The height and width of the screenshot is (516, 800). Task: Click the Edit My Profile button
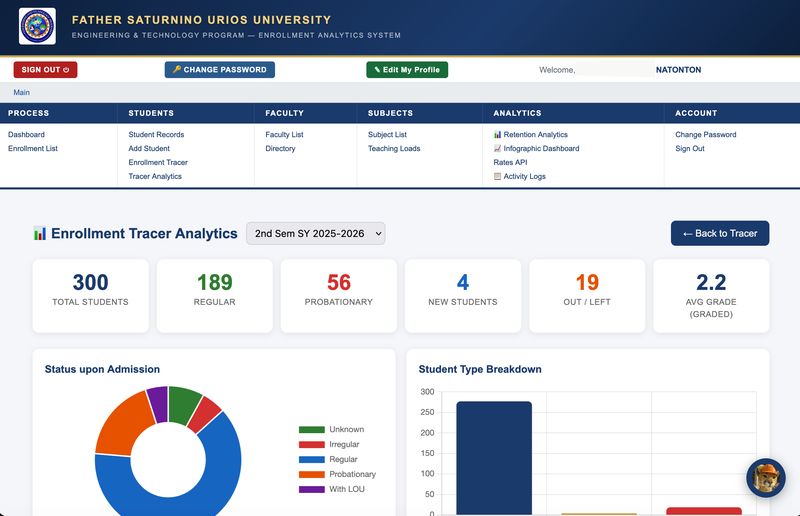(x=407, y=70)
